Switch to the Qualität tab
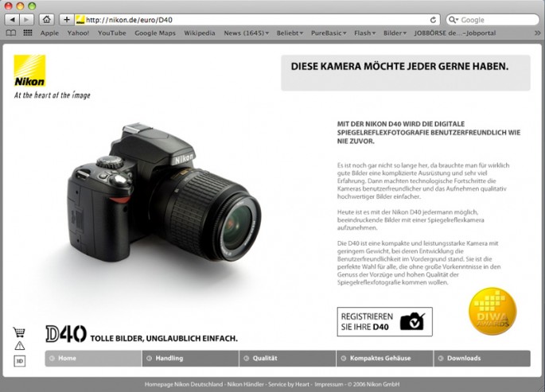The height and width of the screenshot is (392, 545). tap(288, 359)
